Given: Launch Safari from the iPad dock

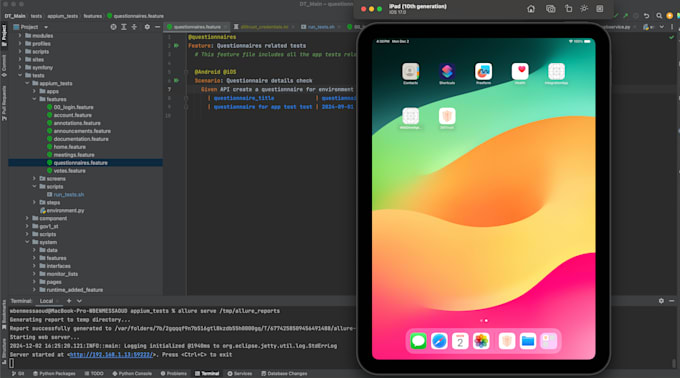Looking at the screenshot, I should click(x=439, y=341).
